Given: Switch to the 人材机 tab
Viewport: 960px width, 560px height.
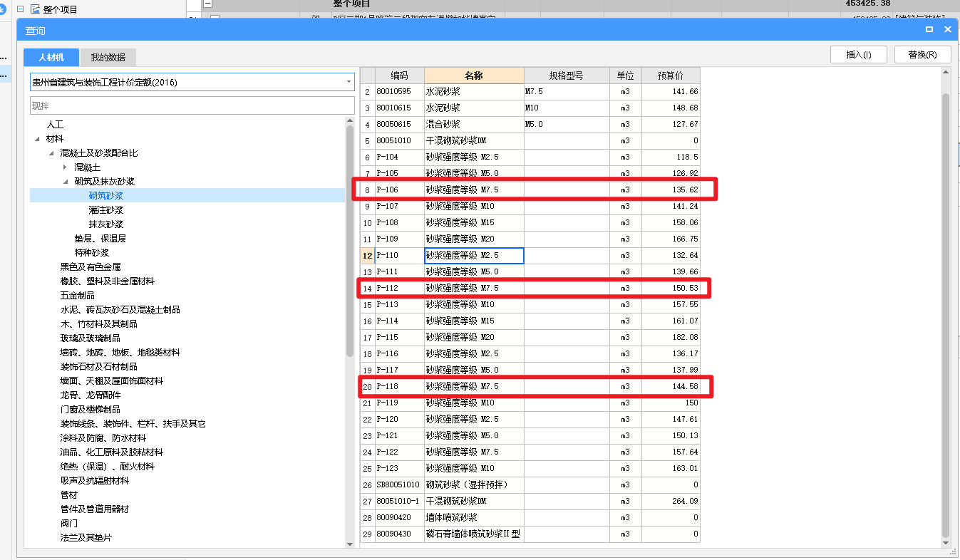Looking at the screenshot, I should (51, 58).
